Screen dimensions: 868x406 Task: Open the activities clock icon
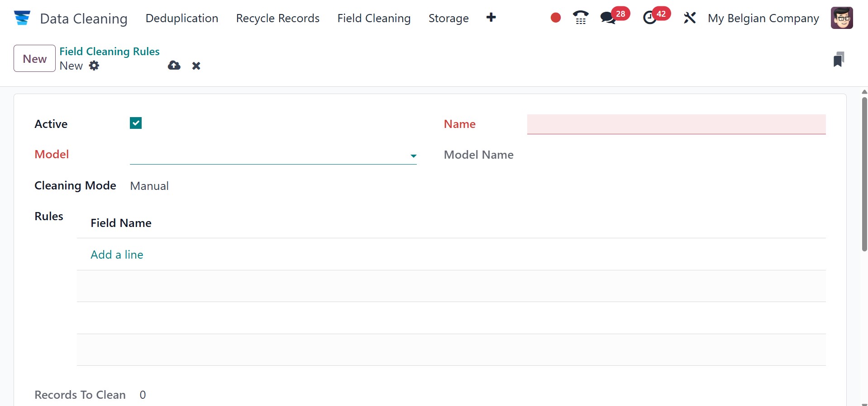(650, 18)
